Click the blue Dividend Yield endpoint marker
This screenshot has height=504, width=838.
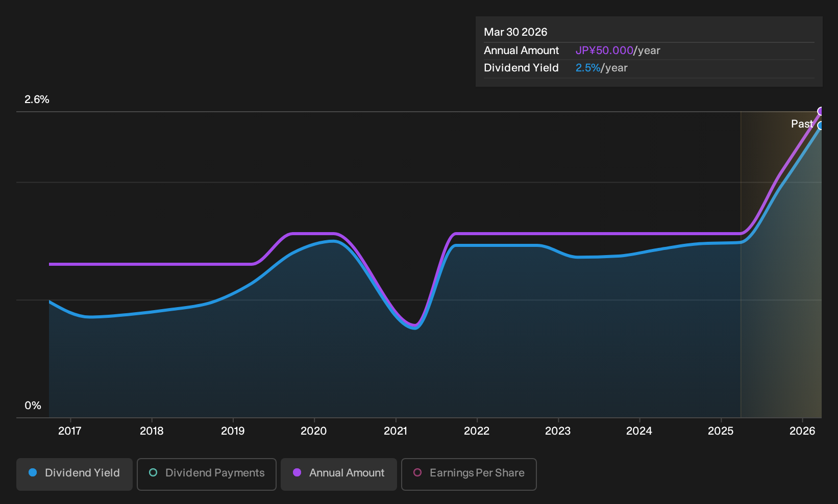(x=821, y=125)
